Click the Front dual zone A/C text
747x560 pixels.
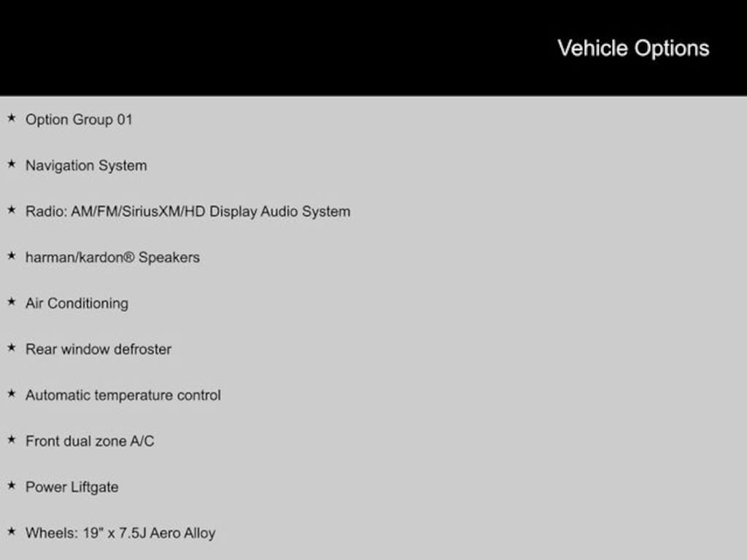click(x=90, y=441)
